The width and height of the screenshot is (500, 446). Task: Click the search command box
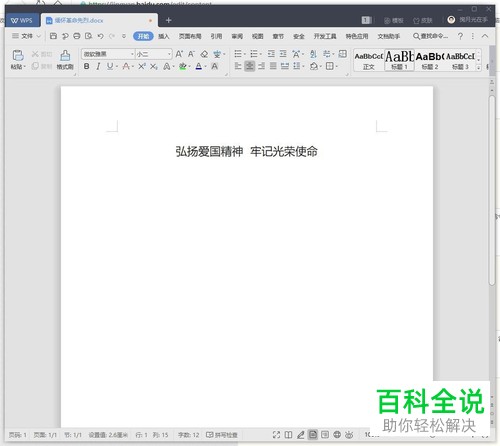pos(431,36)
